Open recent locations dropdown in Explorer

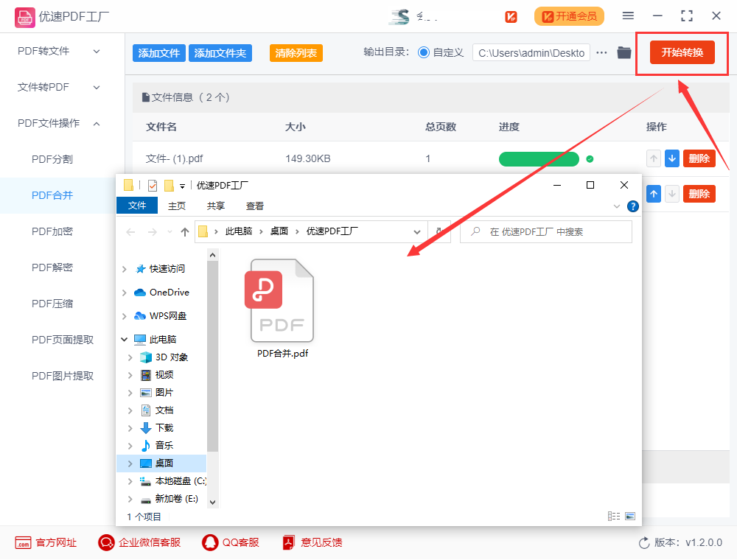[x=170, y=232]
